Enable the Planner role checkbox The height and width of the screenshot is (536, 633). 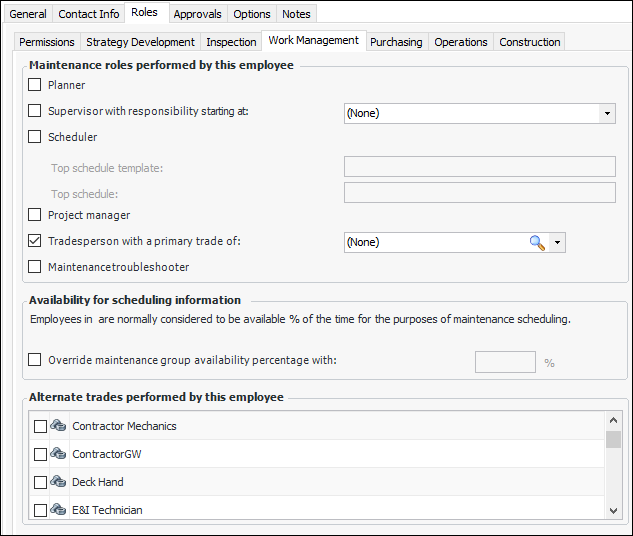(35, 85)
